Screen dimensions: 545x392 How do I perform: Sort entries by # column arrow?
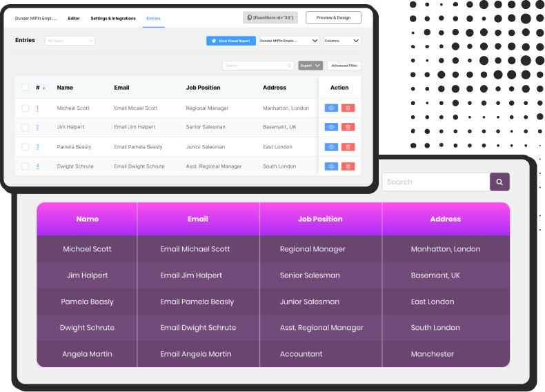click(43, 88)
